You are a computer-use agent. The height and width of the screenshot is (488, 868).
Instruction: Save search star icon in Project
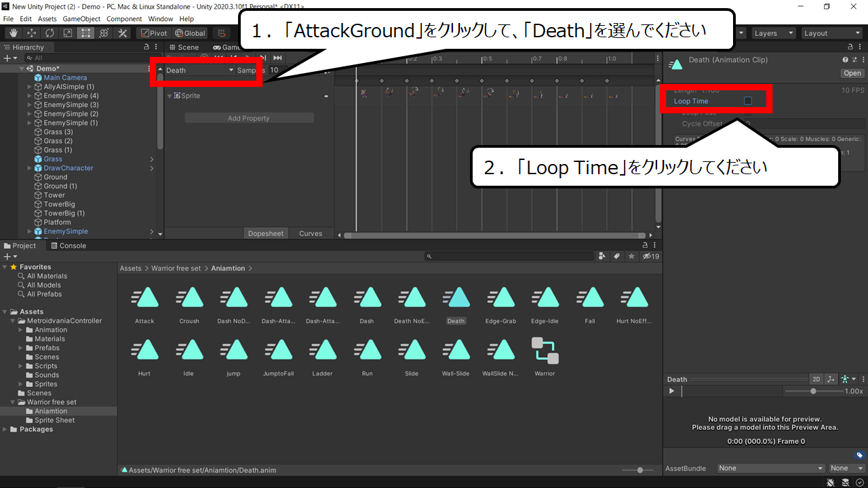pos(632,256)
